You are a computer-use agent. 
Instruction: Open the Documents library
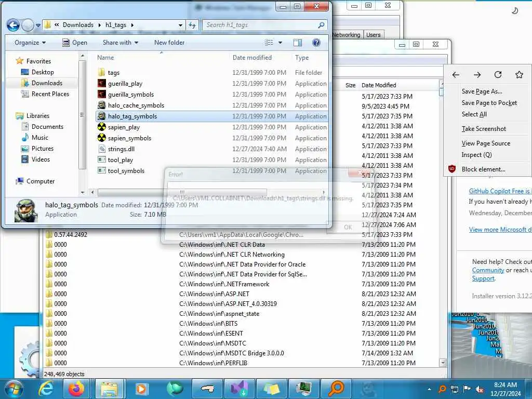(47, 127)
